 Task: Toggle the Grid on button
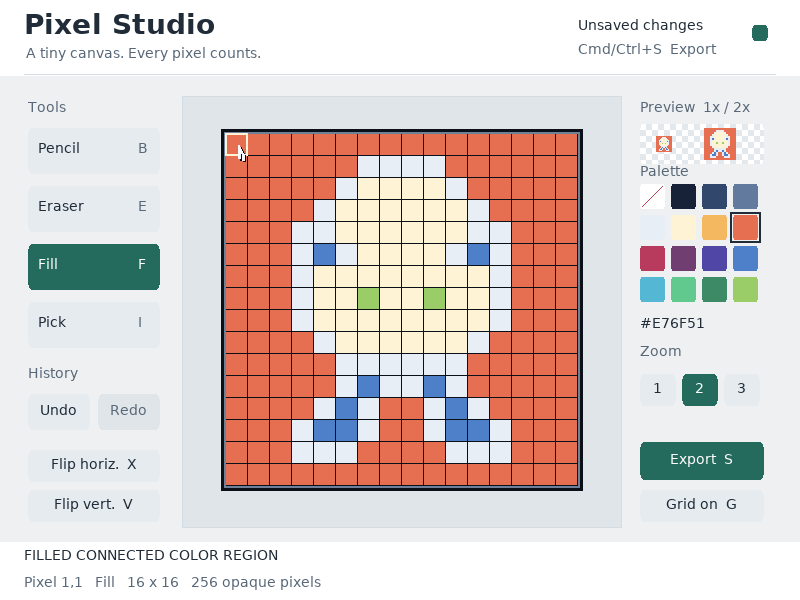pyautogui.click(x=702, y=505)
